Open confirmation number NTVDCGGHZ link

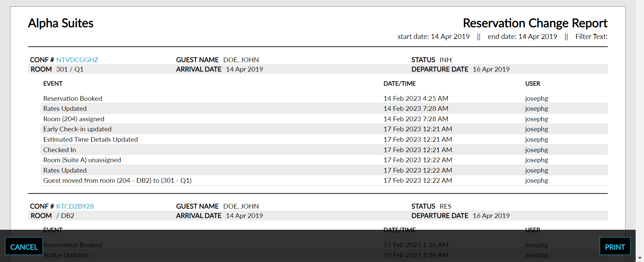77,60
